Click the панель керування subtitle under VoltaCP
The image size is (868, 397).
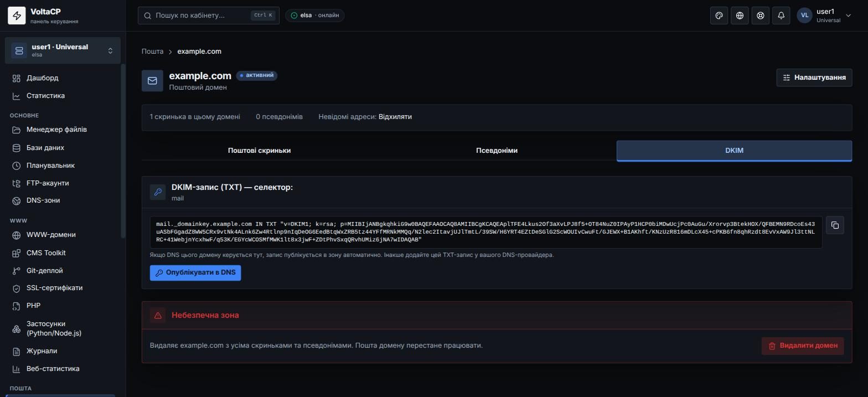pyautogui.click(x=54, y=22)
